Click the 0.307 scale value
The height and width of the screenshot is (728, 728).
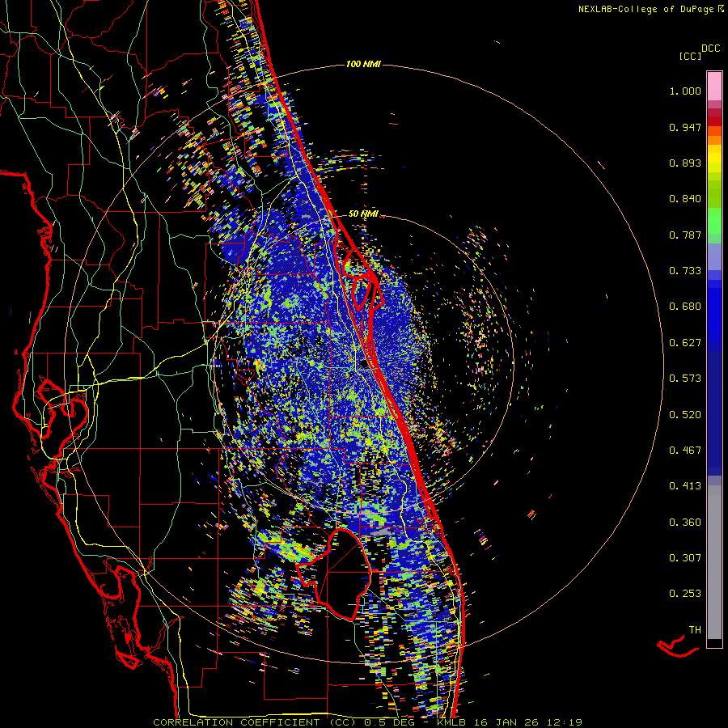(685, 558)
